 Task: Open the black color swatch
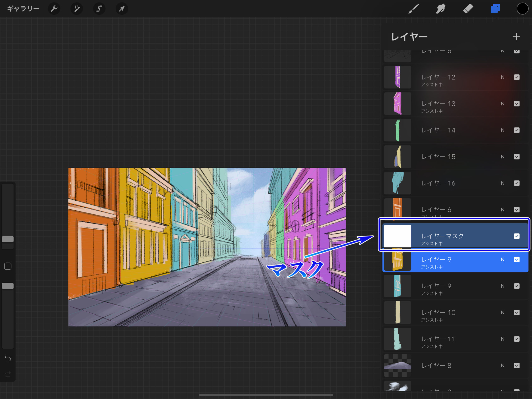[x=522, y=9]
